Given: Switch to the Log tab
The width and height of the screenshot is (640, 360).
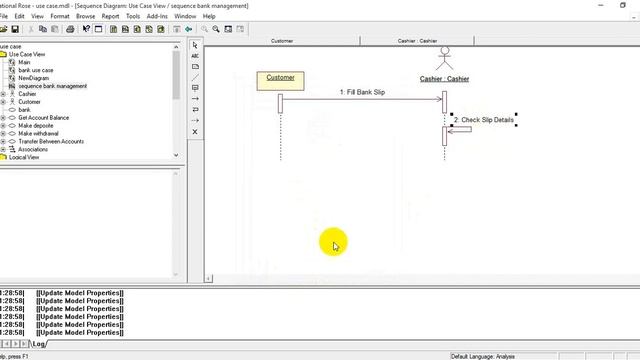Looking at the screenshot, I should [x=38, y=344].
